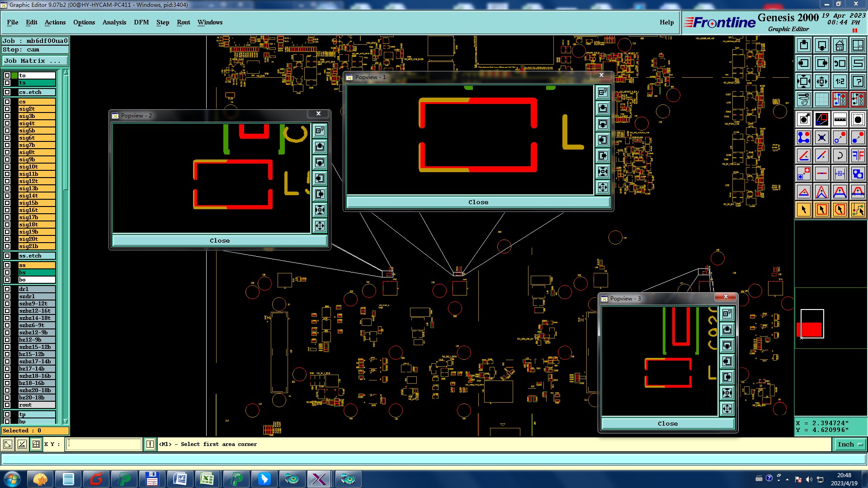Screen dimensions: 868x488
Task: Select the arrow pointer selection tool
Action: pos(804,210)
